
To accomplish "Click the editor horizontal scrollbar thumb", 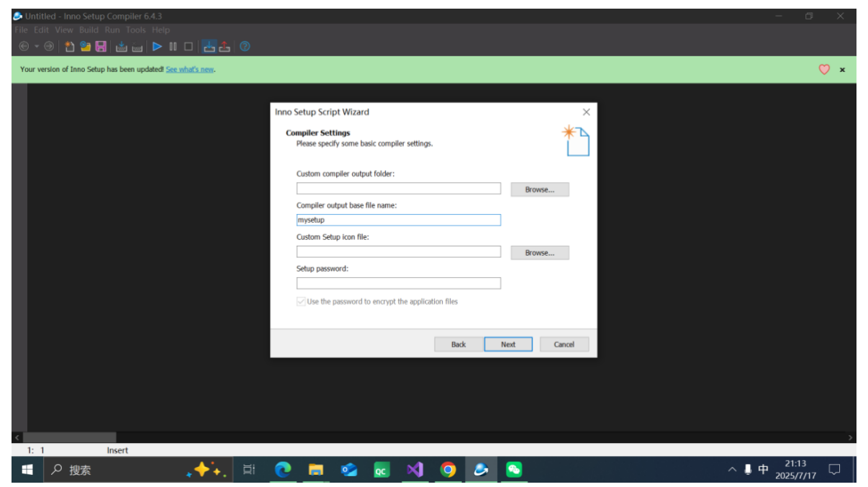I will (70, 437).
